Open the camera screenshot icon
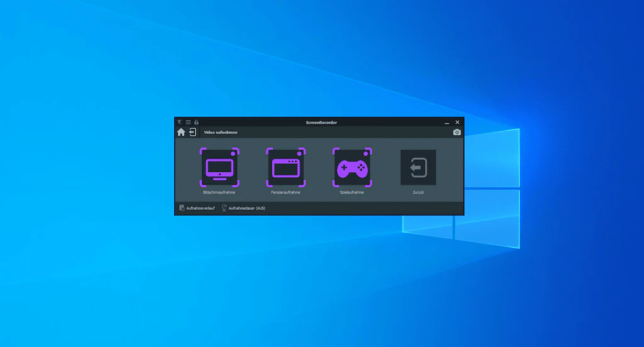 (457, 132)
